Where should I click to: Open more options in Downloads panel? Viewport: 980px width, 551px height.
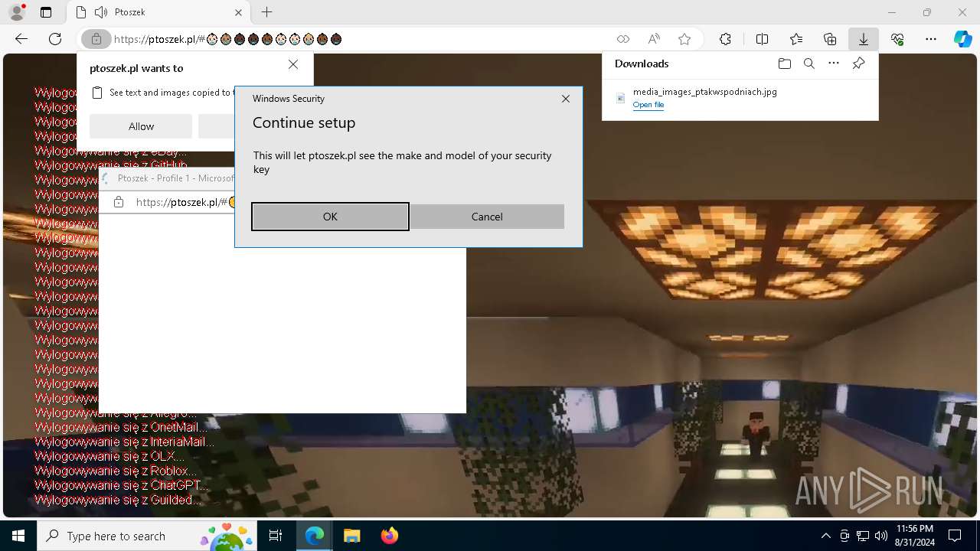[x=834, y=64]
